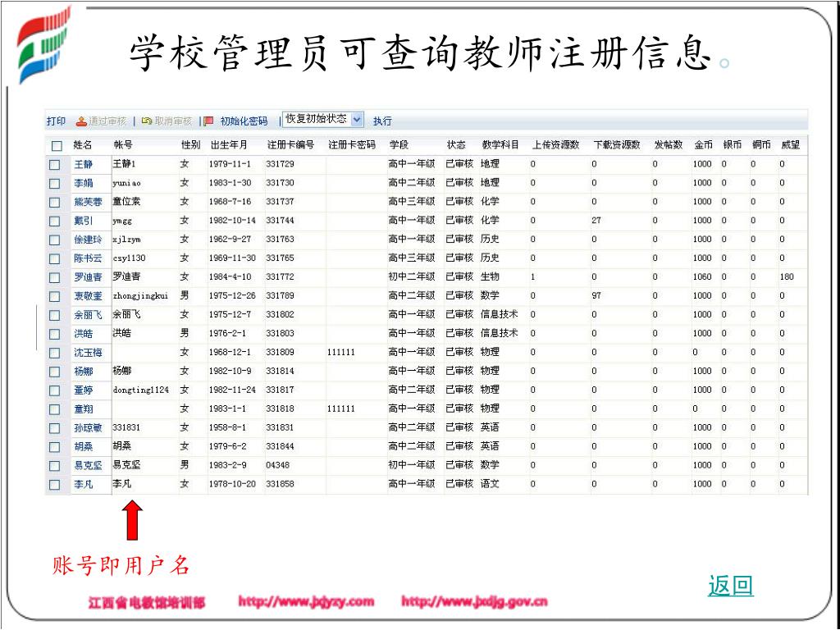Click download count 27
The image size is (840, 630).
(596, 220)
